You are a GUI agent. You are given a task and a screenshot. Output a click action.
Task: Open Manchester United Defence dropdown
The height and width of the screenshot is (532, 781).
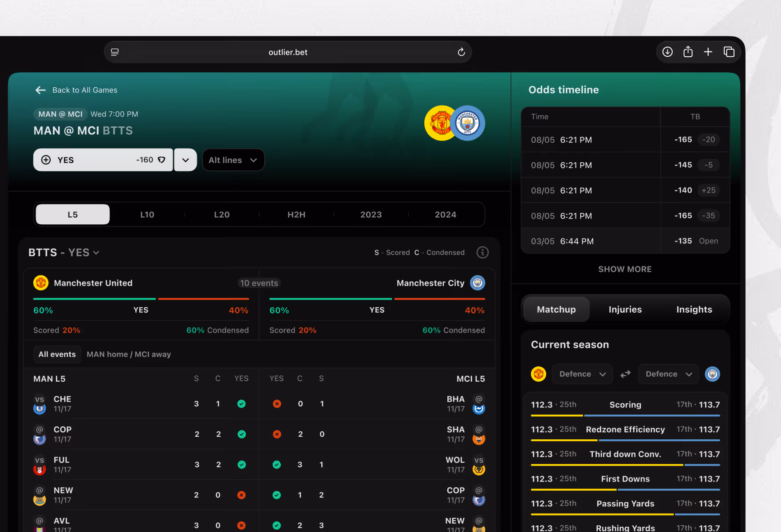point(582,374)
